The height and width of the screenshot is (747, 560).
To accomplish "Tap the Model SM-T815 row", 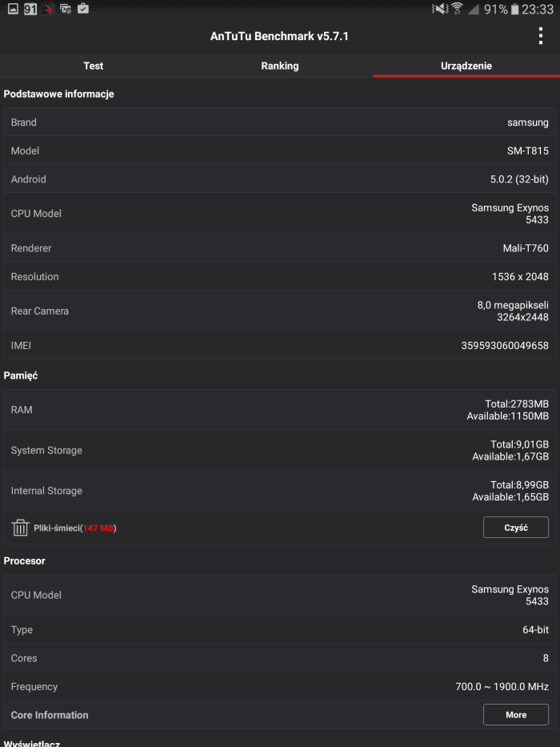I will pos(280,151).
